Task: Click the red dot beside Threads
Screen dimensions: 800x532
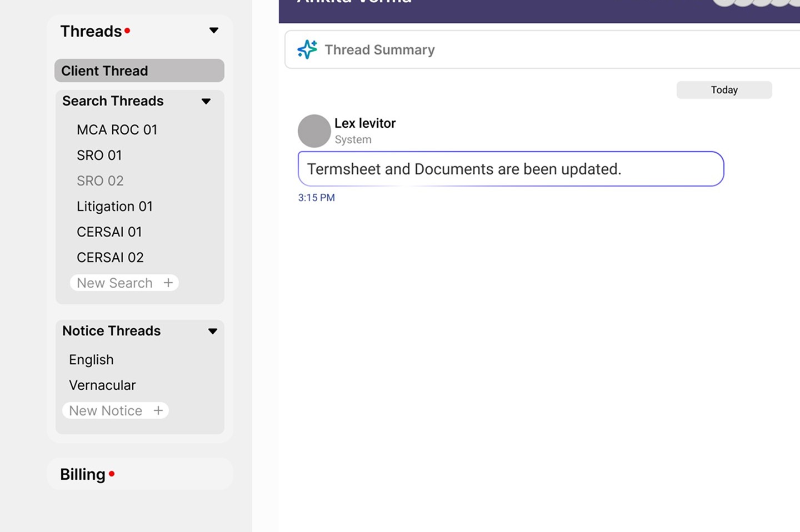Action: 127,31
